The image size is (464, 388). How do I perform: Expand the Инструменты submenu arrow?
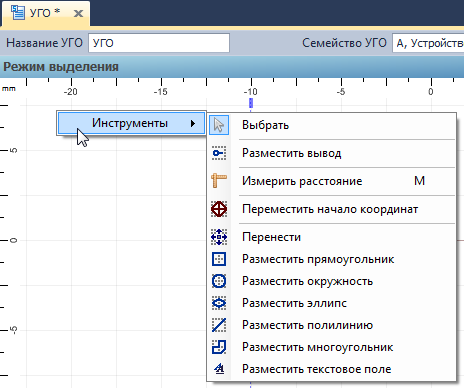click(x=193, y=124)
